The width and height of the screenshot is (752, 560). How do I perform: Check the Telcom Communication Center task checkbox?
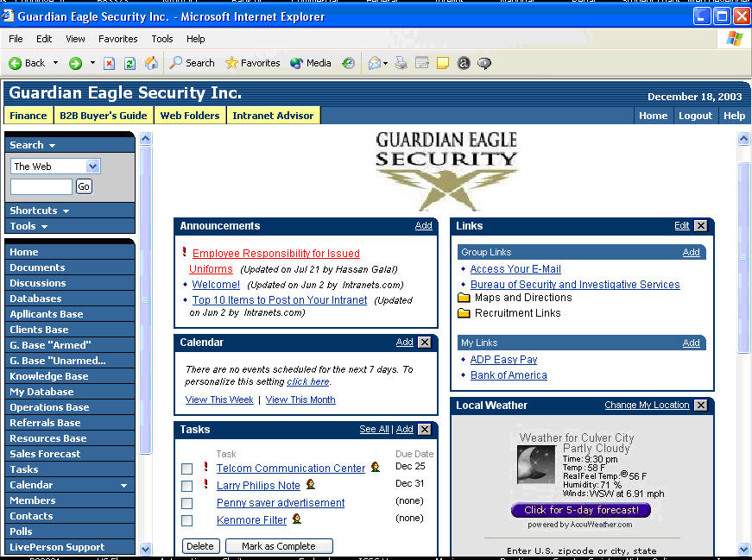pos(186,469)
